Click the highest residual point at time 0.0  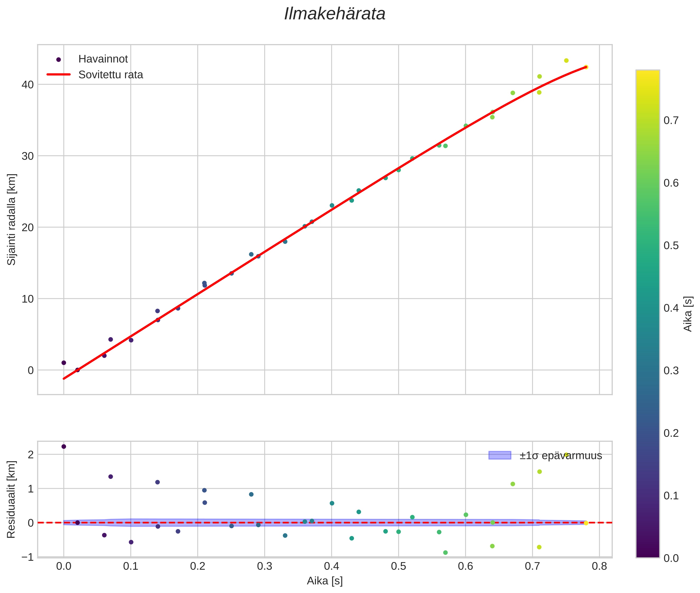(x=64, y=446)
